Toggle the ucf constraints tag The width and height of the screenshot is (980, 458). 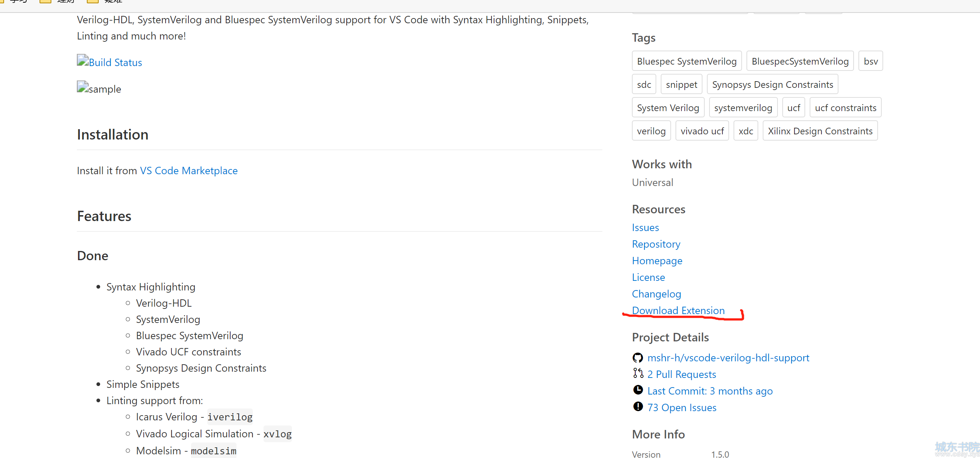(x=844, y=107)
